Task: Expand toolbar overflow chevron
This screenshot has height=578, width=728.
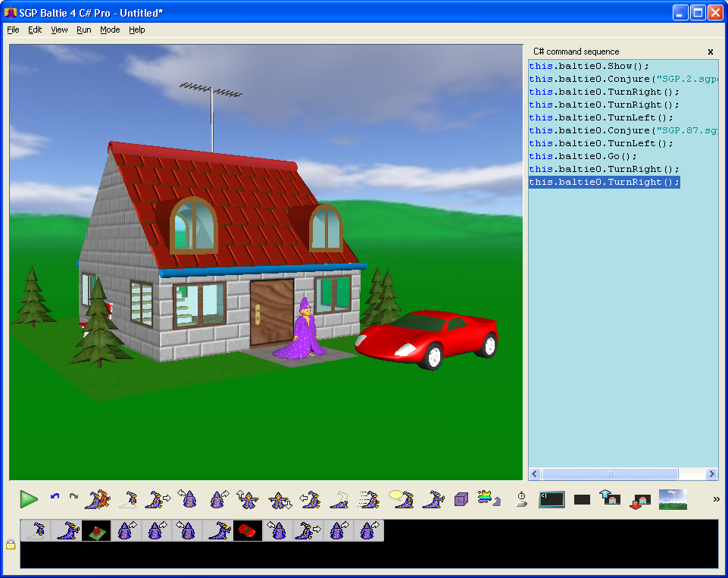Action: pos(717,499)
